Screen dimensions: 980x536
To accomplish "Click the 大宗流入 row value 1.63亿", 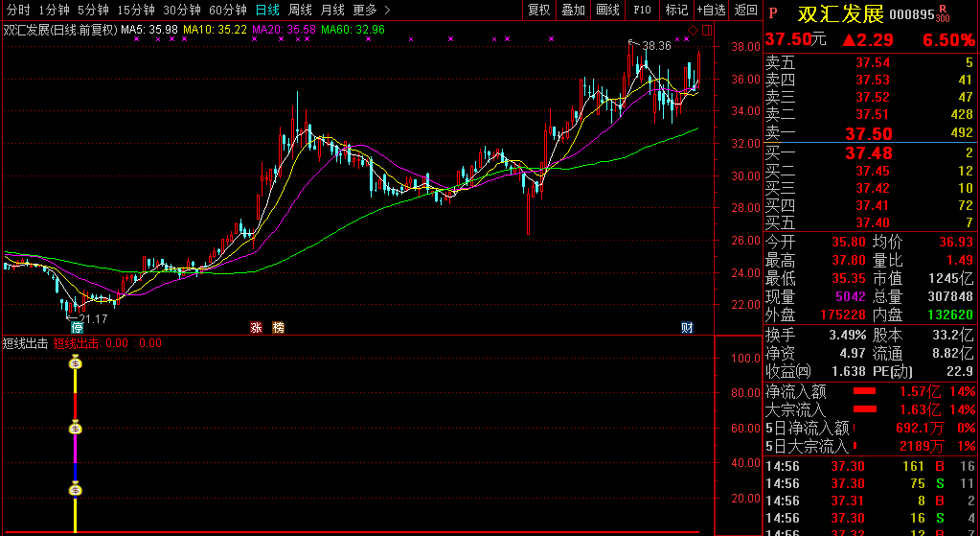I will (x=920, y=410).
